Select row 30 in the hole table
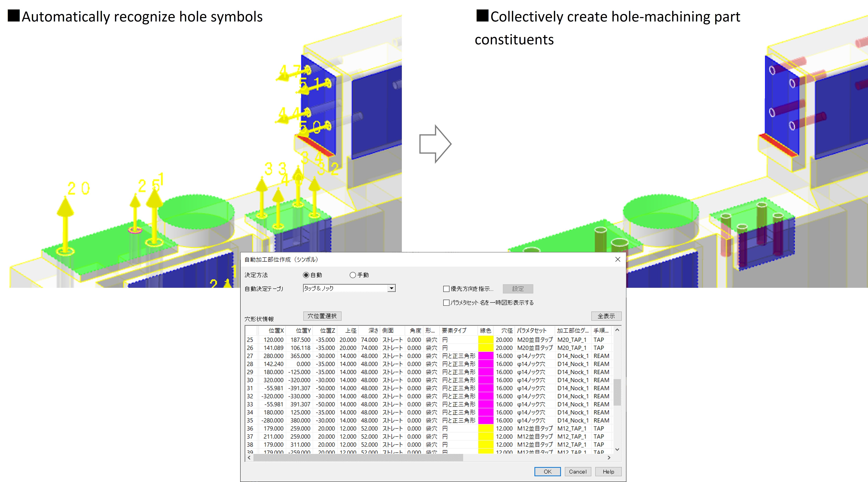This screenshot has height=482, width=868. click(x=250, y=380)
